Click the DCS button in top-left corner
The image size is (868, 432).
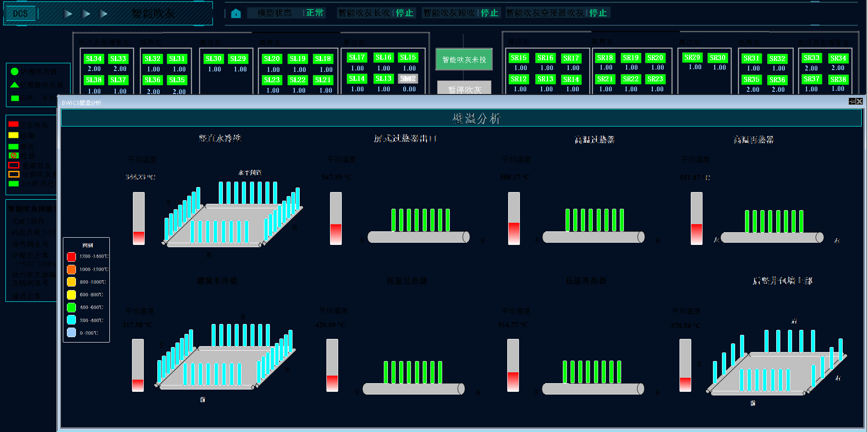pyautogui.click(x=20, y=14)
